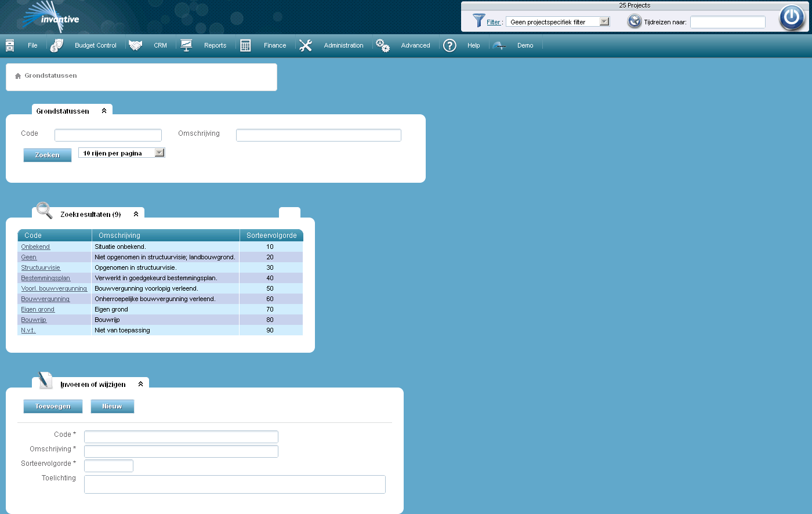Image resolution: width=812 pixels, height=514 pixels.
Task: Sort by the Code column header
Action: click(33, 236)
